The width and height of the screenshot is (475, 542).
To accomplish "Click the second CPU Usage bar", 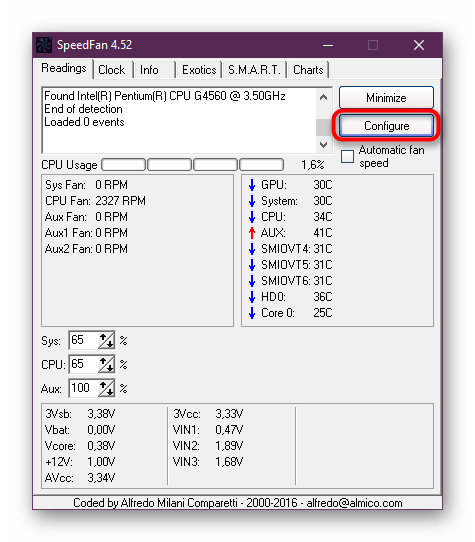I will [169, 165].
